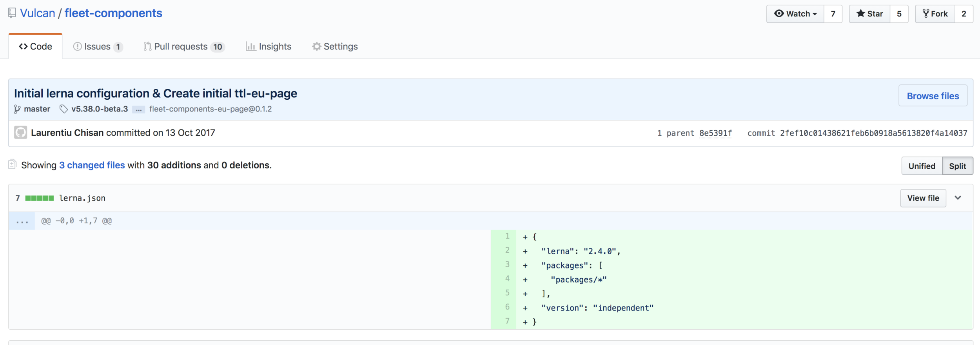Click the forks count 2
Screen dimensions: 980x345
click(964, 14)
